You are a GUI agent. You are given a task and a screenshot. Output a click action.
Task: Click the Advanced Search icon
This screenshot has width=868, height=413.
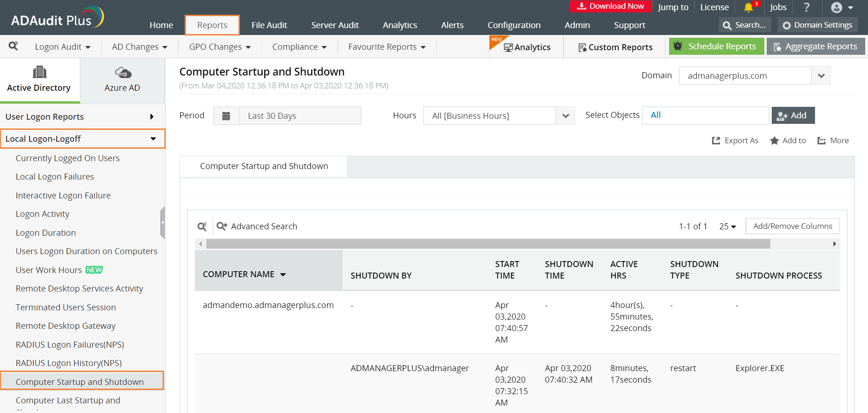click(x=222, y=226)
